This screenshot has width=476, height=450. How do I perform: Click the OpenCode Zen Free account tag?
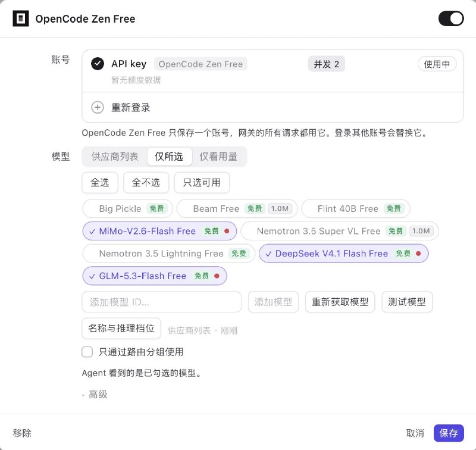click(x=201, y=64)
